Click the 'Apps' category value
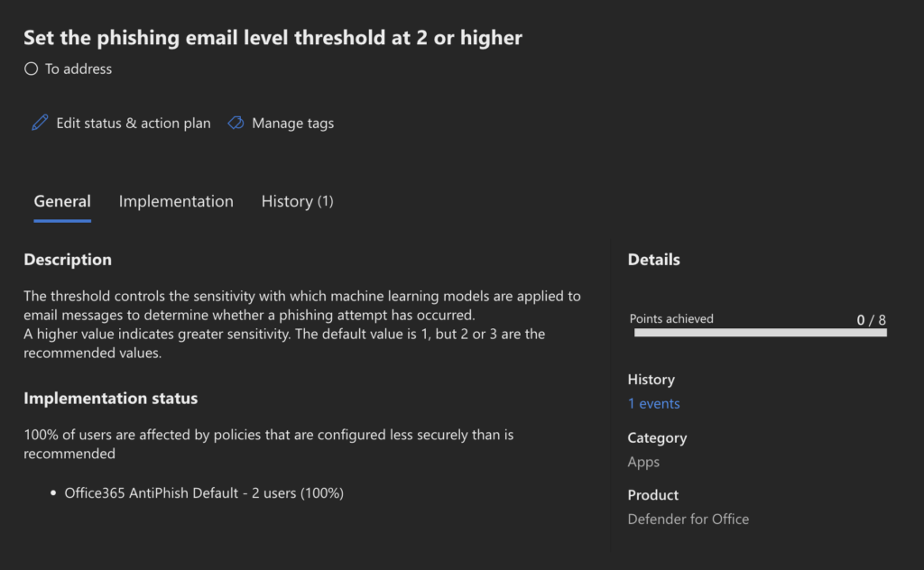The width and height of the screenshot is (924, 570). (643, 462)
